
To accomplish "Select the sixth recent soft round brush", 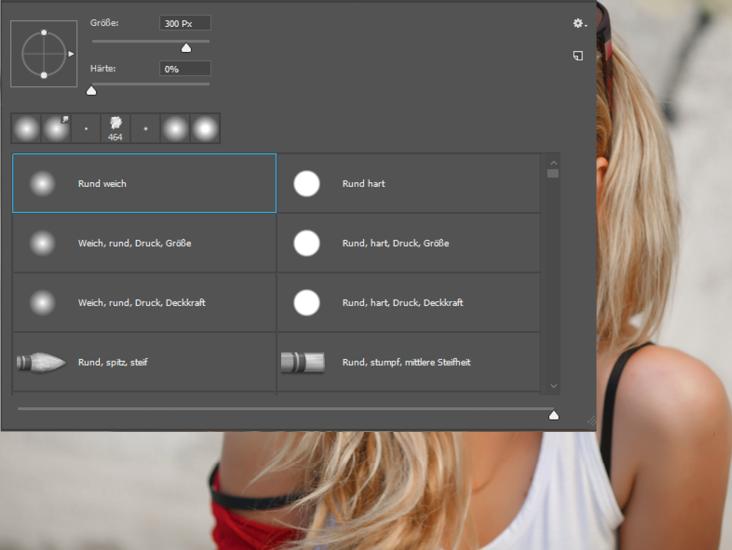I will click(175, 128).
